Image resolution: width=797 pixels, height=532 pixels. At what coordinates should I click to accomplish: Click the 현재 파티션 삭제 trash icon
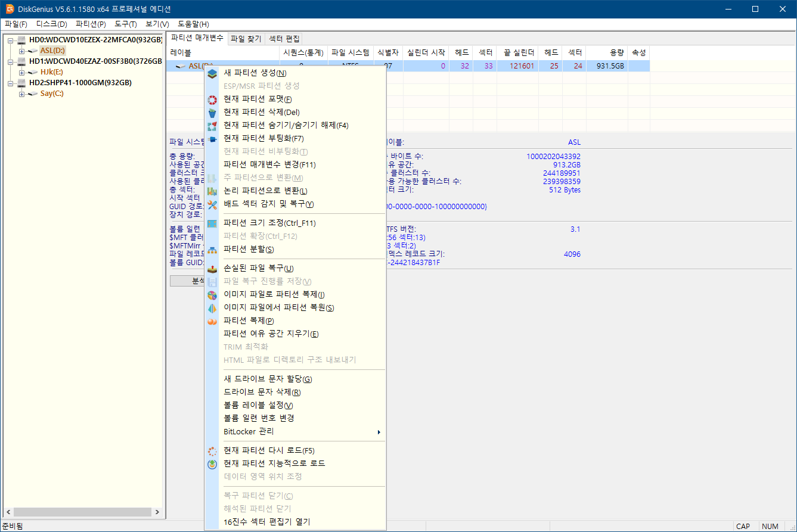coord(212,113)
